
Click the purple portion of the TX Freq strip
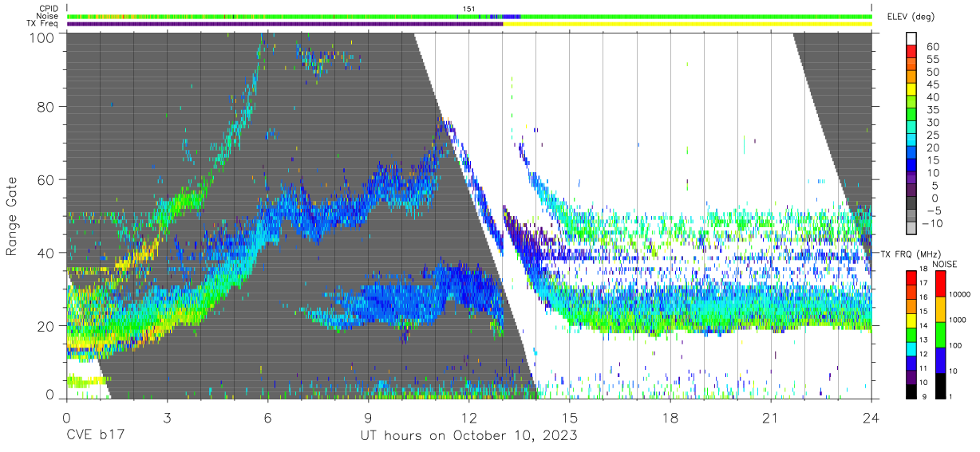click(x=285, y=24)
